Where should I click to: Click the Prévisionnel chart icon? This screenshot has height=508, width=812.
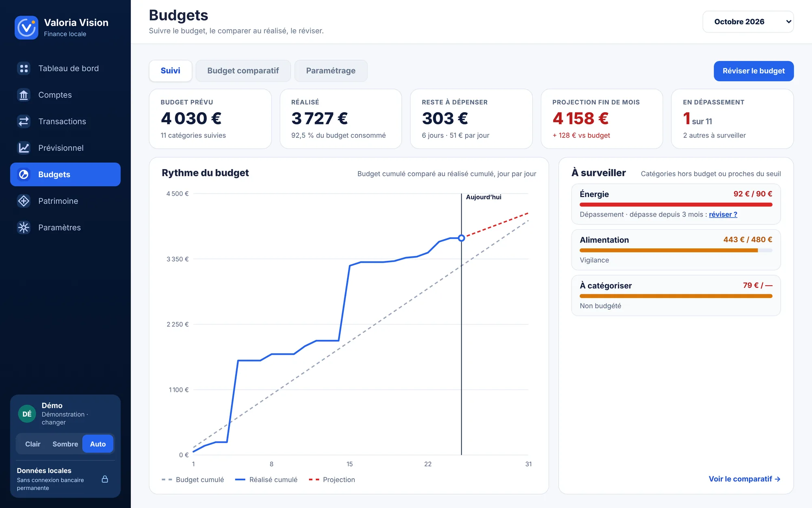24,148
